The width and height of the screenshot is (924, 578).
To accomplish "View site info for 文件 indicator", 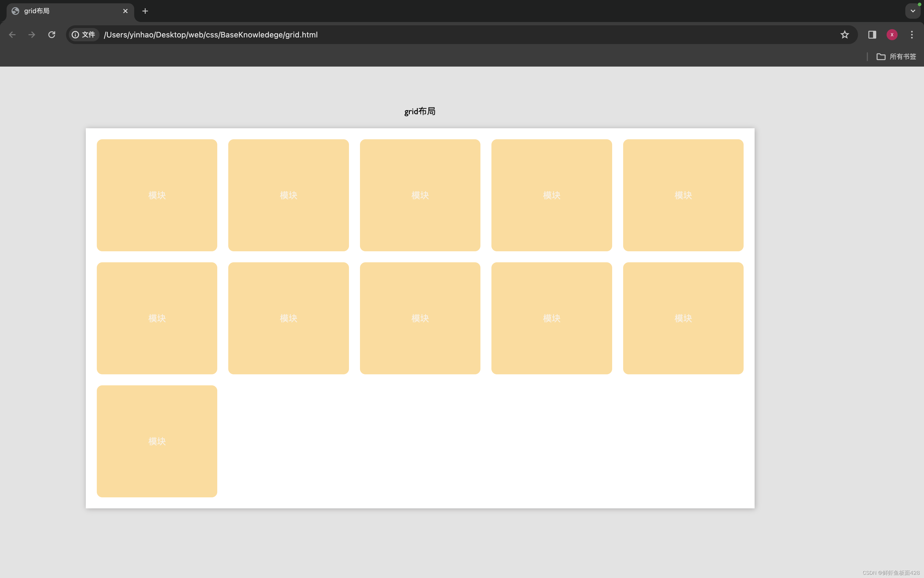I will click(x=84, y=35).
